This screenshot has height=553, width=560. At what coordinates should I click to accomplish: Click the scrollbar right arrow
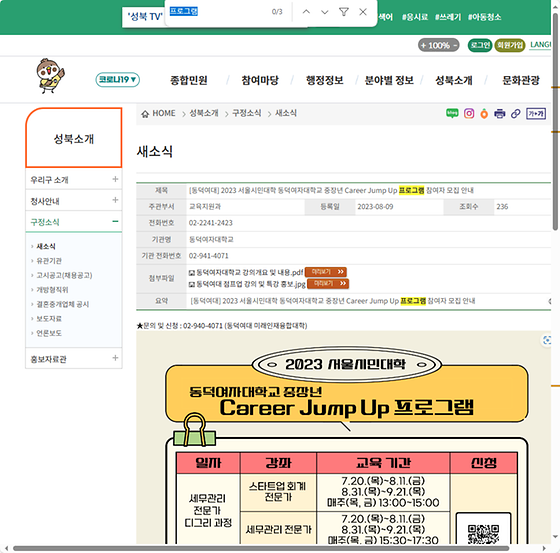[544, 548]
